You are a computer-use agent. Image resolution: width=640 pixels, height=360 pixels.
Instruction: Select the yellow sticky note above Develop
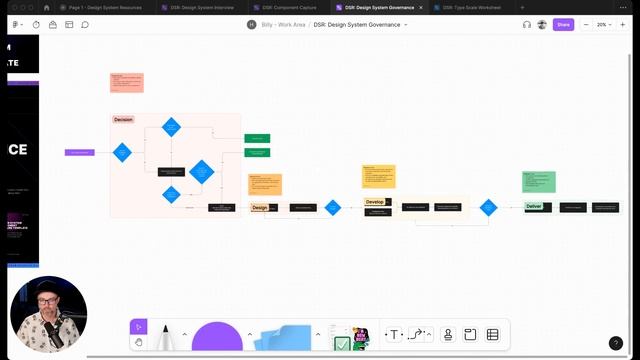379,176
